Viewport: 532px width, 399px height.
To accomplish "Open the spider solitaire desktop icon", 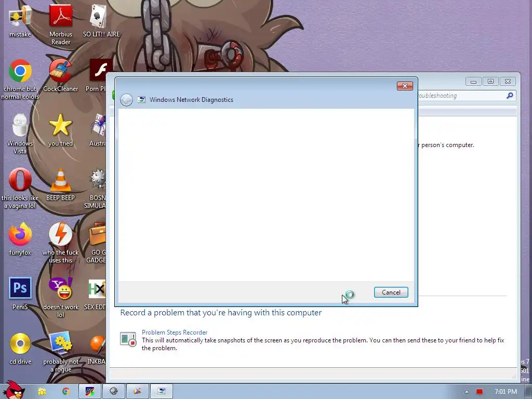I will (98, 130).
